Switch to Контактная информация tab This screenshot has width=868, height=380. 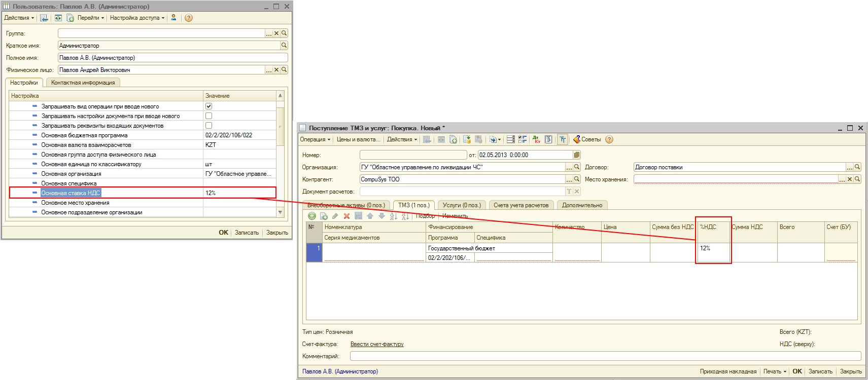point(83,83)
